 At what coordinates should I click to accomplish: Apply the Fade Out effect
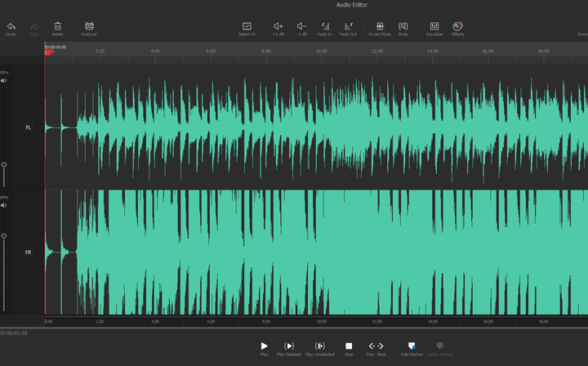tap(348, 27)
